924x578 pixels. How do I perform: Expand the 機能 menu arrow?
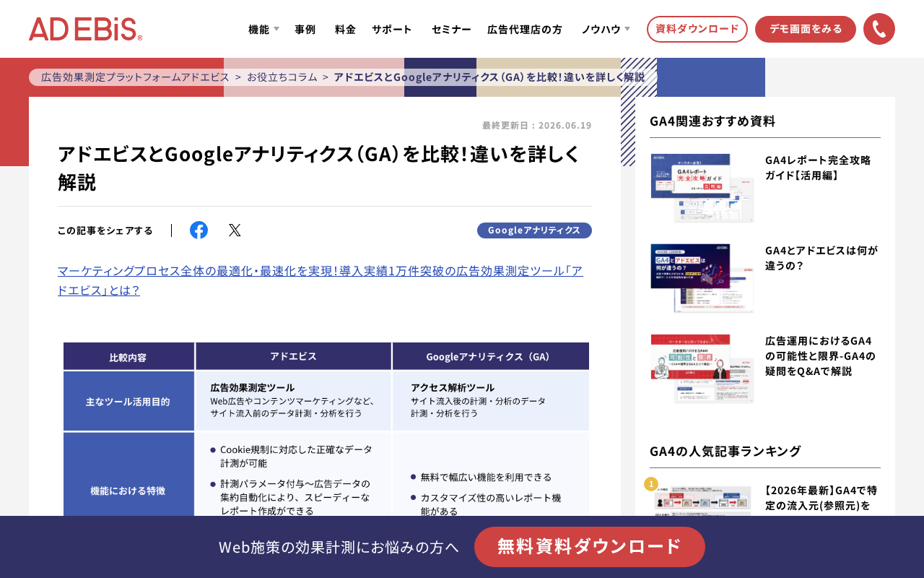click(276, 29)
